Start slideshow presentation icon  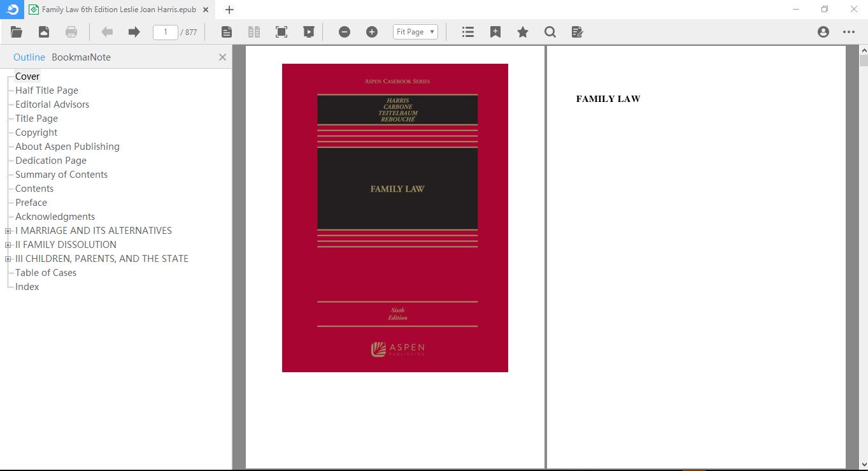pos(309,32)
